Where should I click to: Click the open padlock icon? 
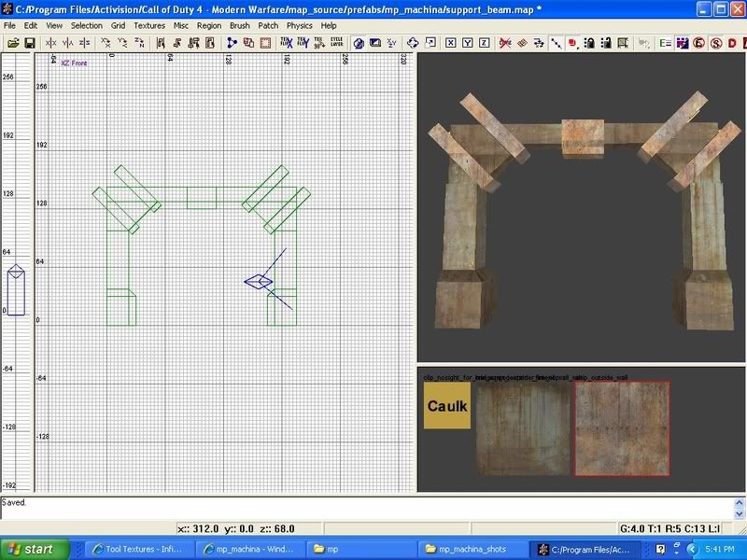click(606, 43)
